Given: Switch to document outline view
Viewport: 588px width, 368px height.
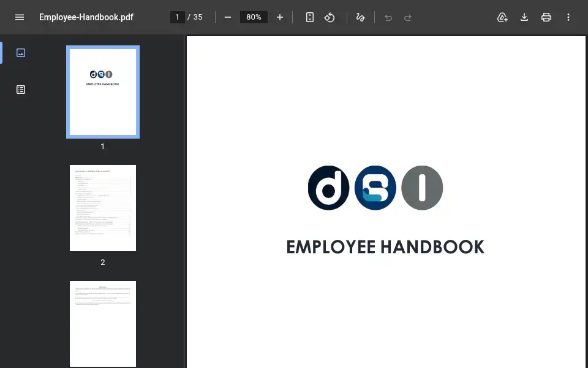Looking at the screenshot, I should pos(21,90).
